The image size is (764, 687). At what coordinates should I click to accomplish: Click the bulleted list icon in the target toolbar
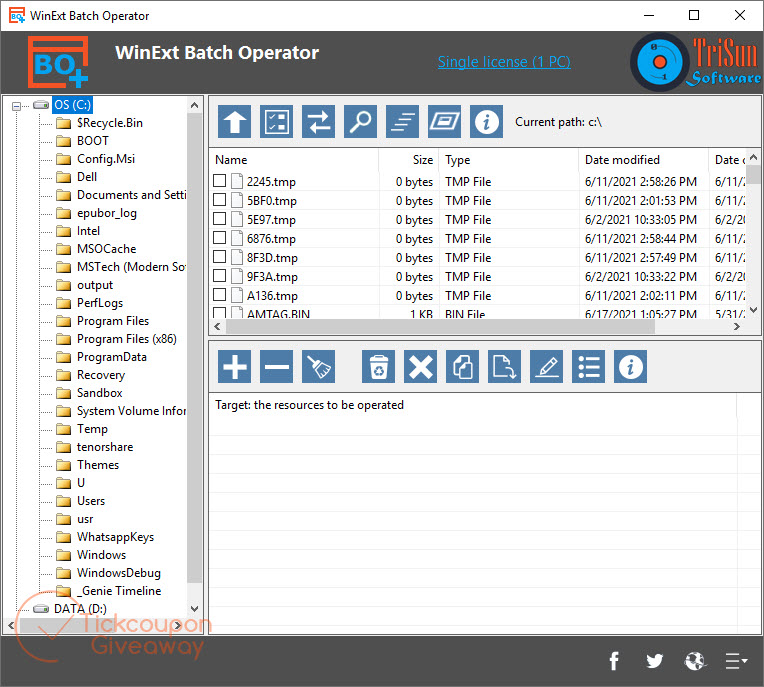588,366
